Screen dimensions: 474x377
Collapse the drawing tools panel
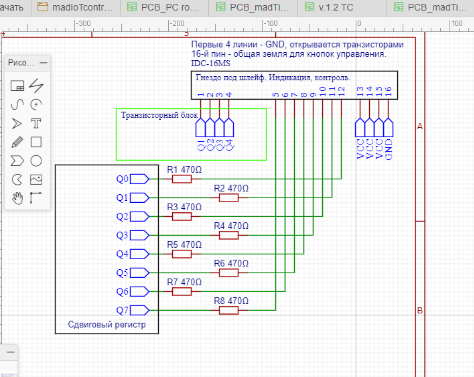pyautogui.click(x=43, y=63)
